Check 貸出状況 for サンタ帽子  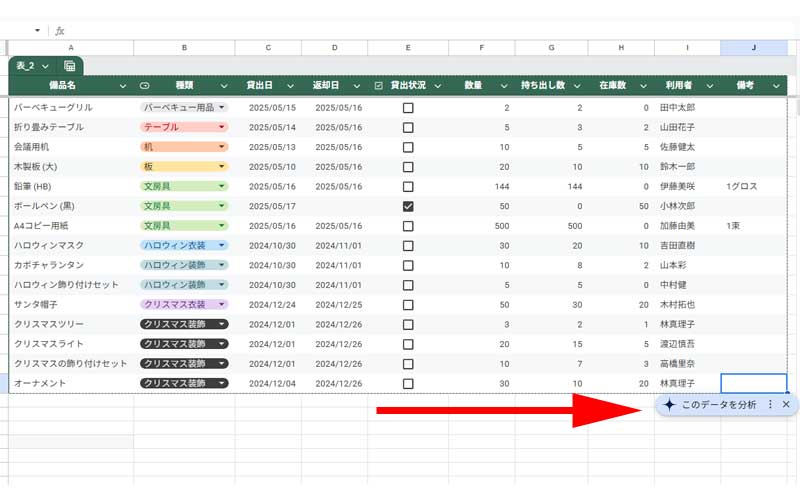point(408,305)
